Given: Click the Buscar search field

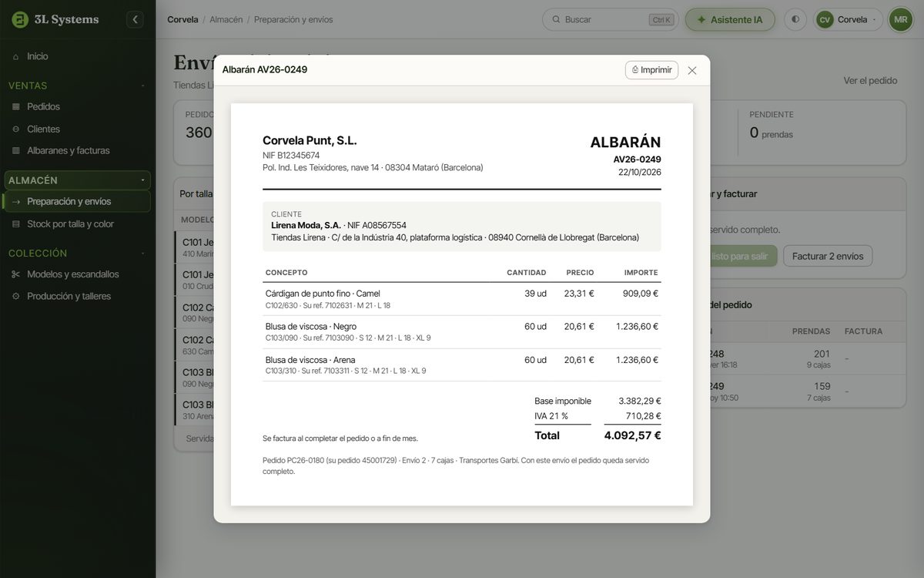Looking at the screenshot, I should (610, 19).
